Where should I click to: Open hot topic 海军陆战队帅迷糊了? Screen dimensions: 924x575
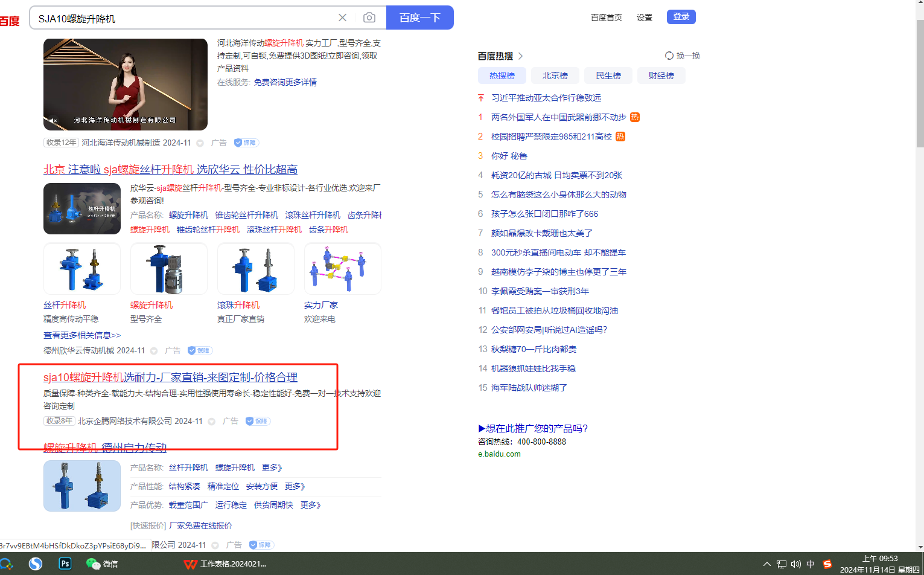529,388
